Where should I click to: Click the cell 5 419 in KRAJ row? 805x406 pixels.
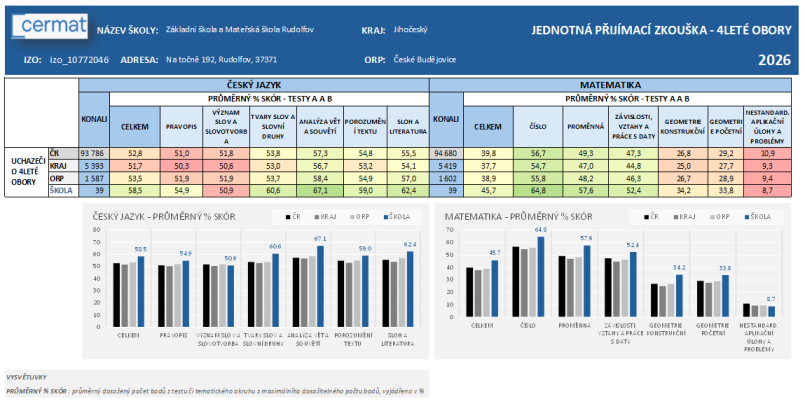pos(446,166)
